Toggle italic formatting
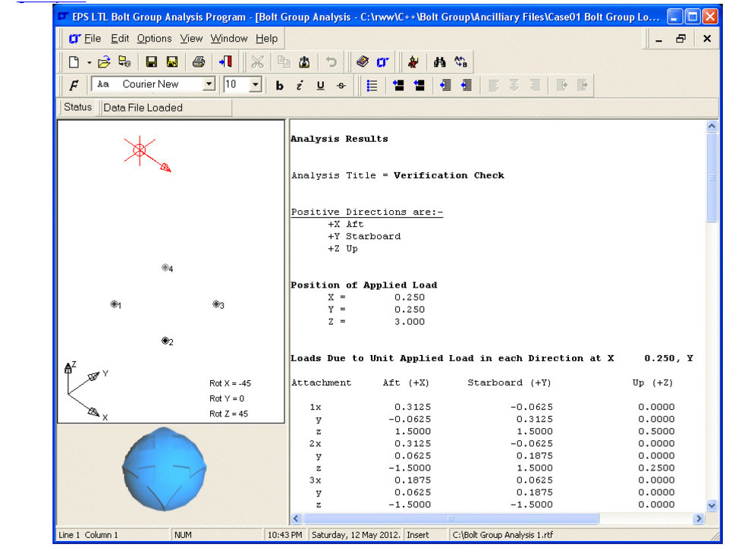 pos(300,85)
